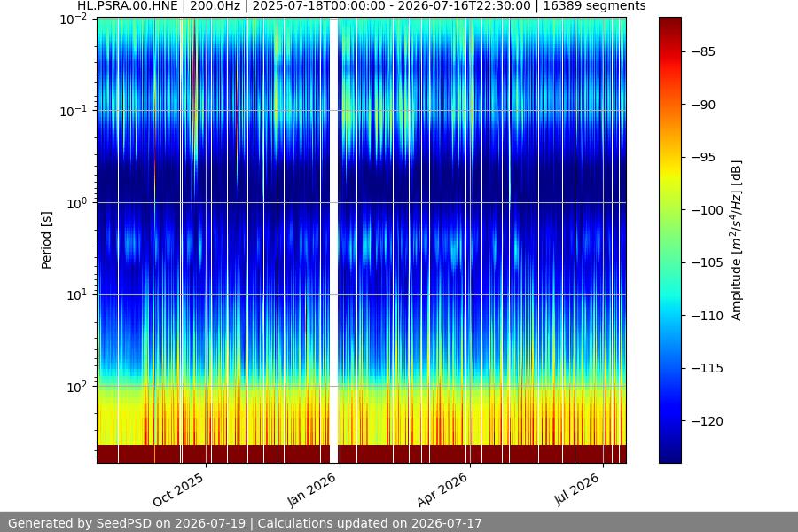Click the '-105' colorbar tick value
This screenshot has width=798, height=532.
coord(707,262)
